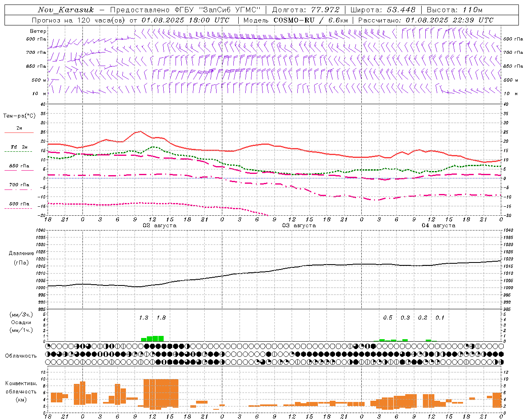Click the Тем-ра(°C) temperature axis title
This screenshot has width=525, height=420.
[19, 116]
